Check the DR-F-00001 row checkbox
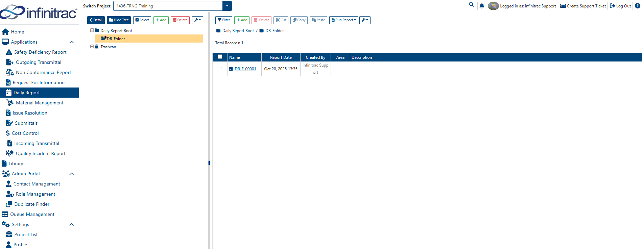The image size is (644, 249). click(x=220, y=69)
